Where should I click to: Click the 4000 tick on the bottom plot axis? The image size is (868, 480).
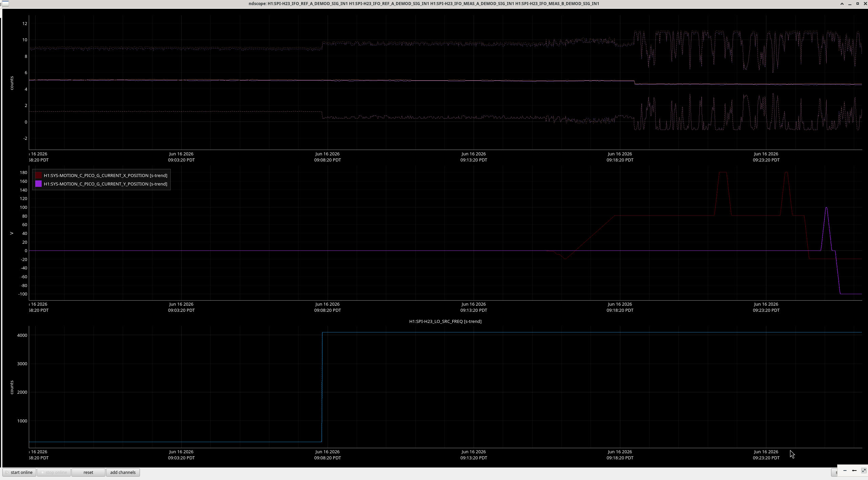pyautogui.click(x=22, y=335)
